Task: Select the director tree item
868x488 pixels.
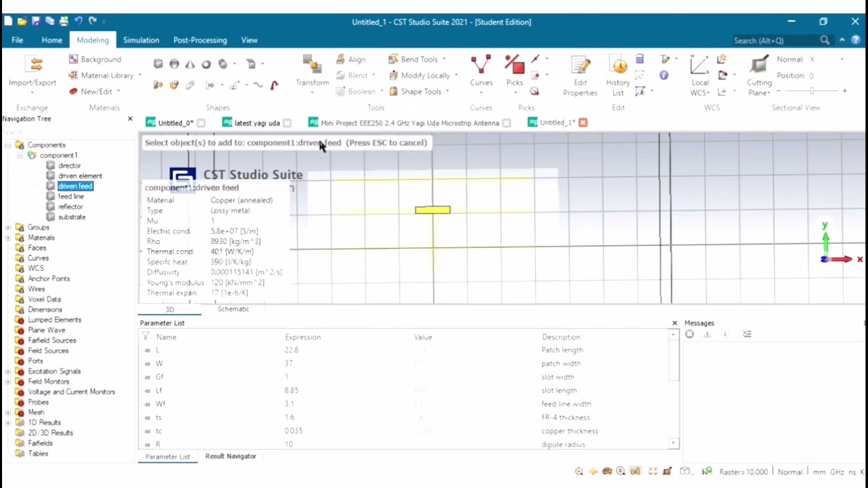Action: pos(69,165)
